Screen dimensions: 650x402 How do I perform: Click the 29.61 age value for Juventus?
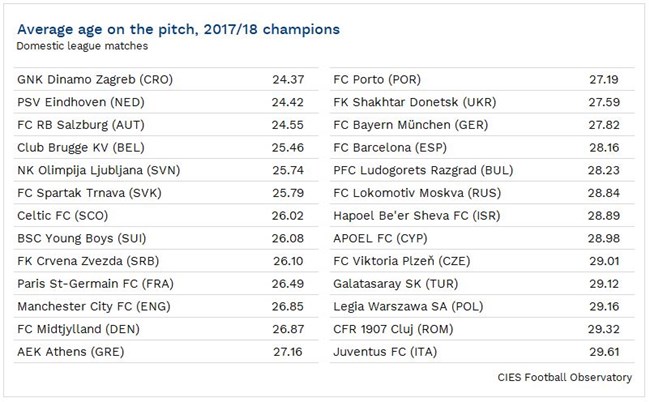click(605, 352)
